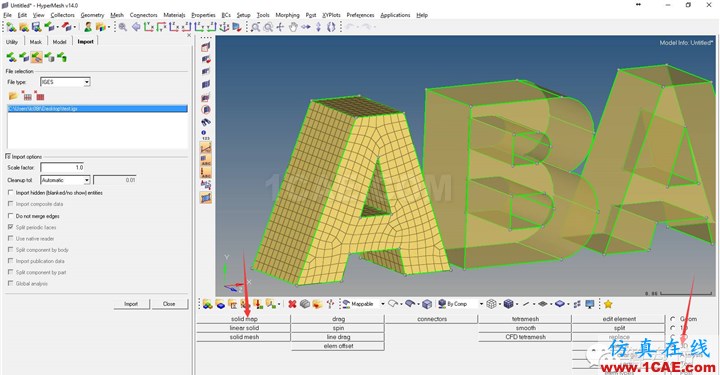Switch to the Model tab

(x=59, y=42)
